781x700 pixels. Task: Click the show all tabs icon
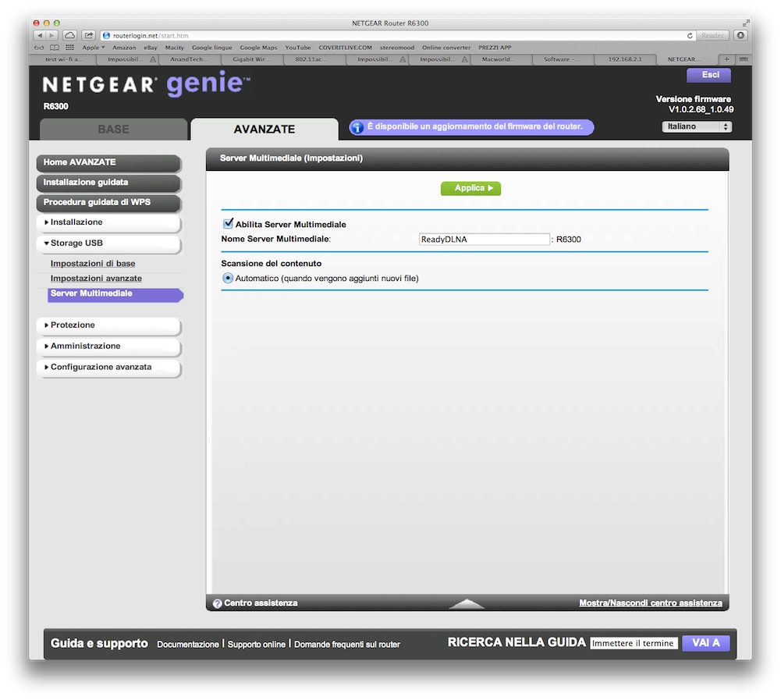point(743,59)
